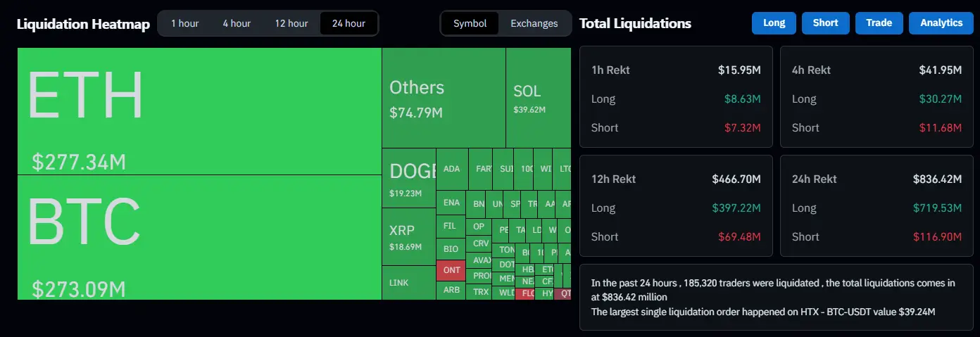The height and width of the screenshot is (337, 980).
Task: Select the Others tile in heatmap
Action: (x=444, y=98)
